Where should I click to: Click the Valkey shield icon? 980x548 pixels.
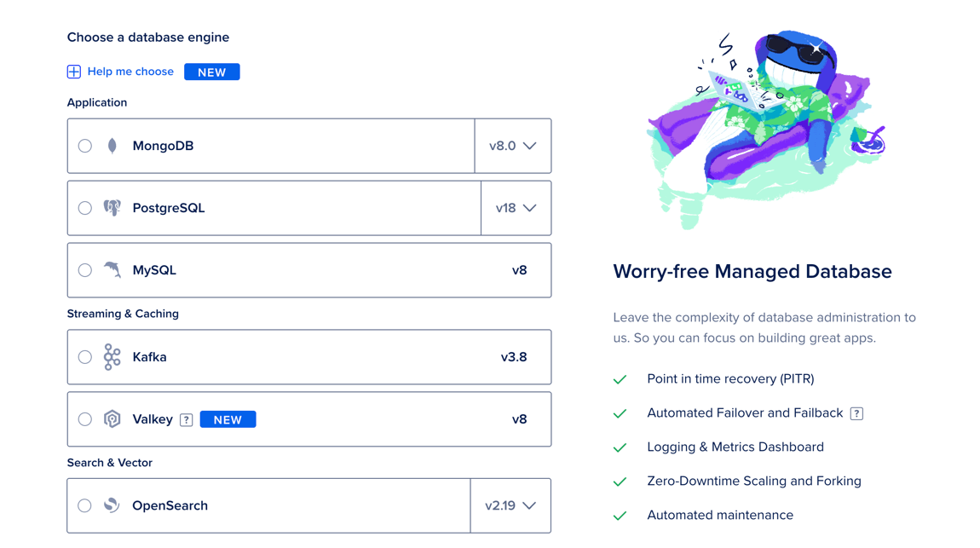coord(111,418)
